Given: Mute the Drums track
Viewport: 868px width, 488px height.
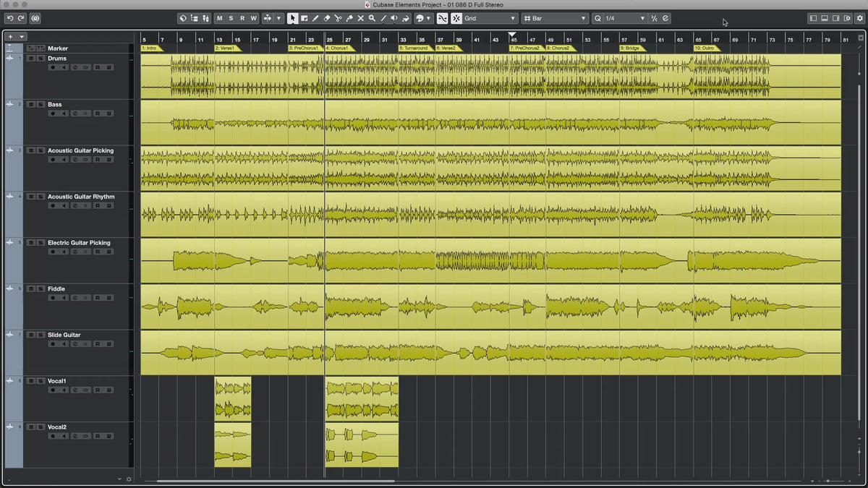Looking at the screenshot, I should [30, 59].
